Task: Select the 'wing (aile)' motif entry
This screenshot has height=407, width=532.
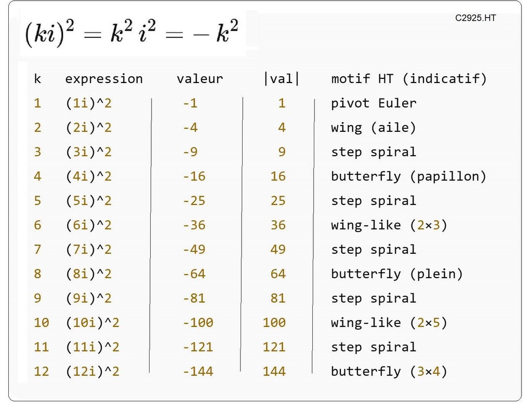Action: click(374, 127)
